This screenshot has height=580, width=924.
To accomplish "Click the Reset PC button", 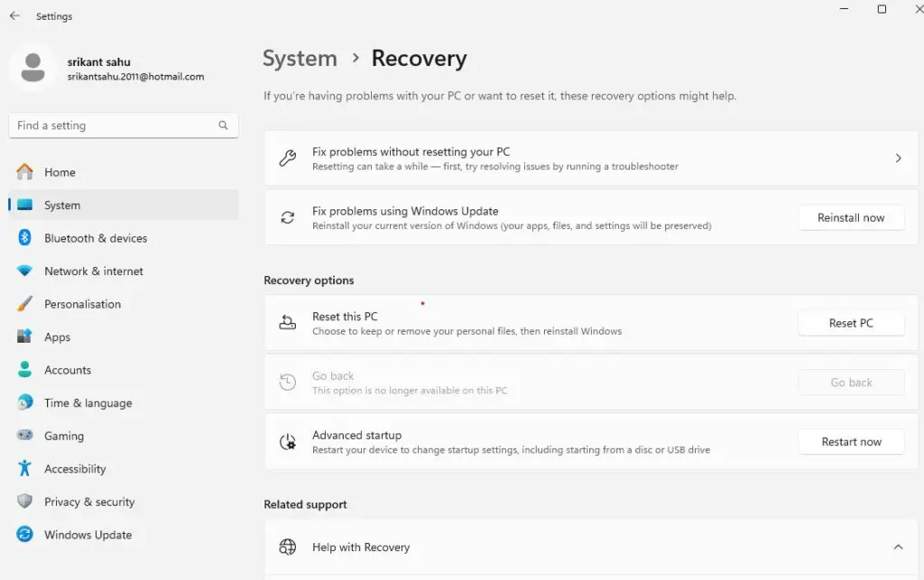I will point(851,322).
